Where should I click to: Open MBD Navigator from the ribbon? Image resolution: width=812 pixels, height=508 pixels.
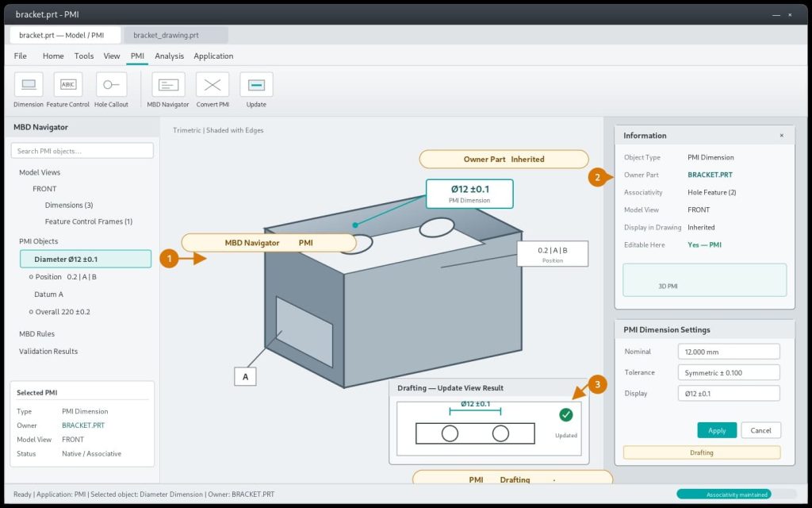tap(168, 84)
